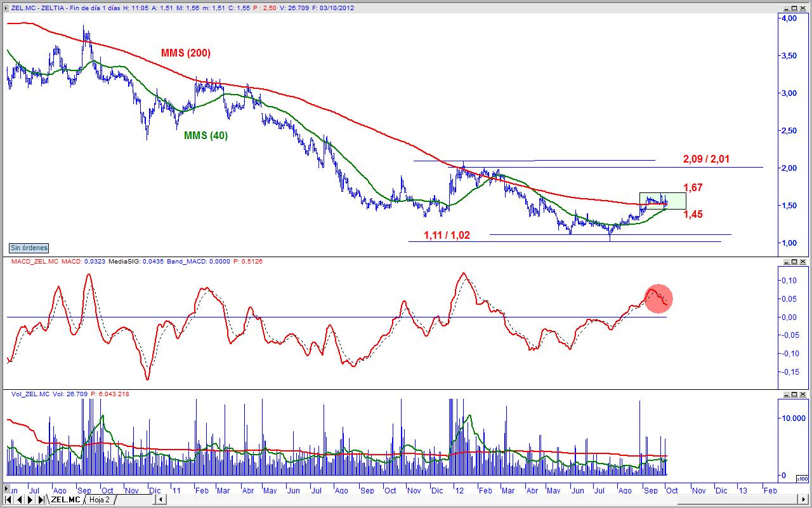Open the ZEL.MC sheet tab
Viewport: 812px width, 508px height.
[x=65, y=500]
